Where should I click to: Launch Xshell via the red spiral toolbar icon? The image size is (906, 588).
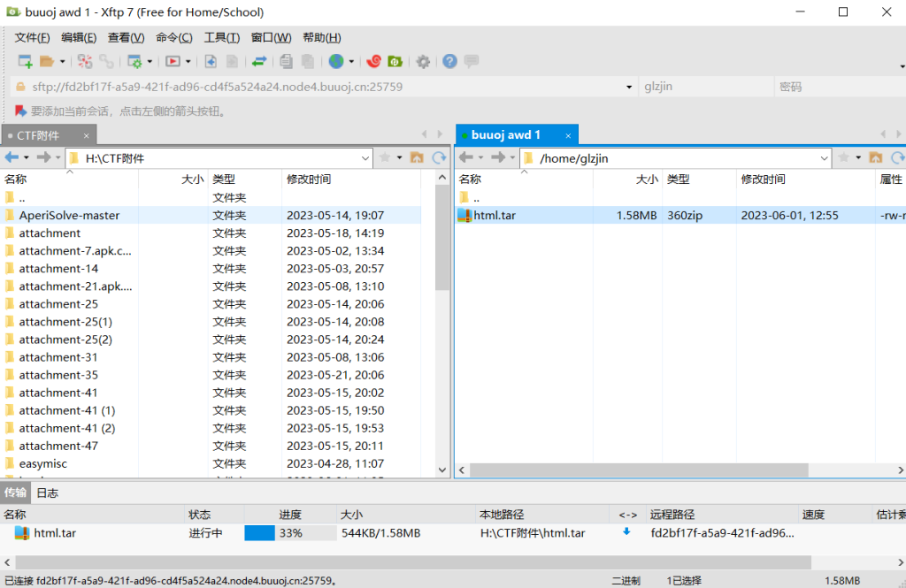click(375, 61)
